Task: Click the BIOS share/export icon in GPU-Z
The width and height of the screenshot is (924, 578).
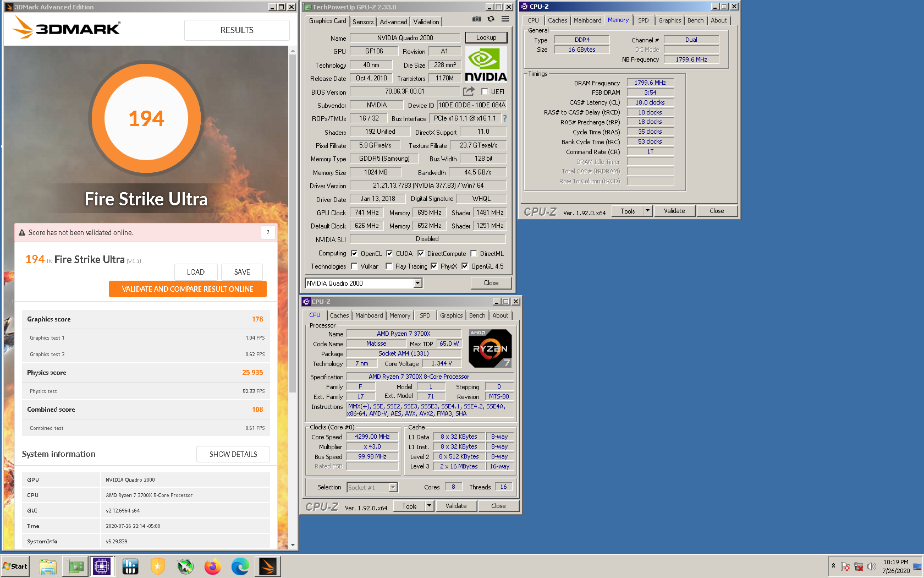Action: point(469,91)
